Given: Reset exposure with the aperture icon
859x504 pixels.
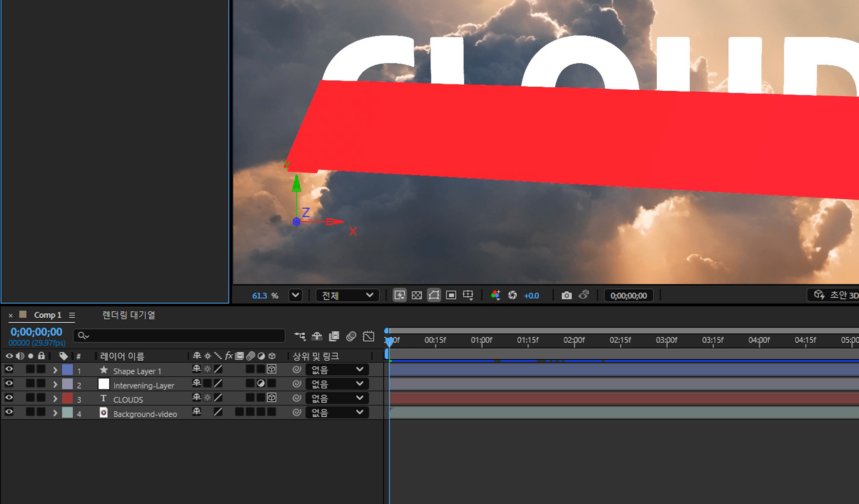Looking at the screenshot, I should pyautogui.click(x=512, y=295).
